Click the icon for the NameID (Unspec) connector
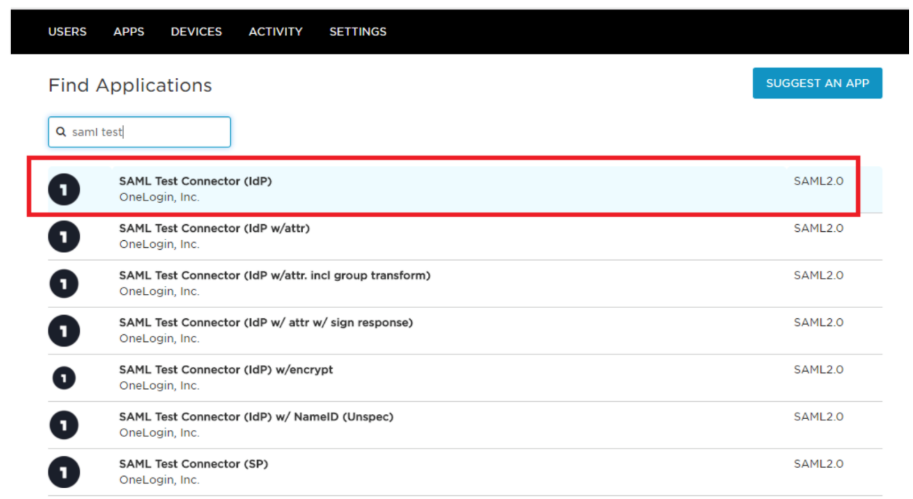Screen dimensions: 913x499 click(x=64, y=424)
